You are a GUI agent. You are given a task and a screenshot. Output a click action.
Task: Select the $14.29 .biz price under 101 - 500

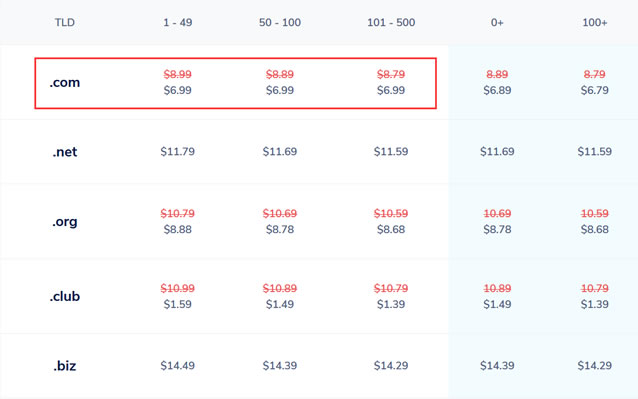[x=391, y=366]
